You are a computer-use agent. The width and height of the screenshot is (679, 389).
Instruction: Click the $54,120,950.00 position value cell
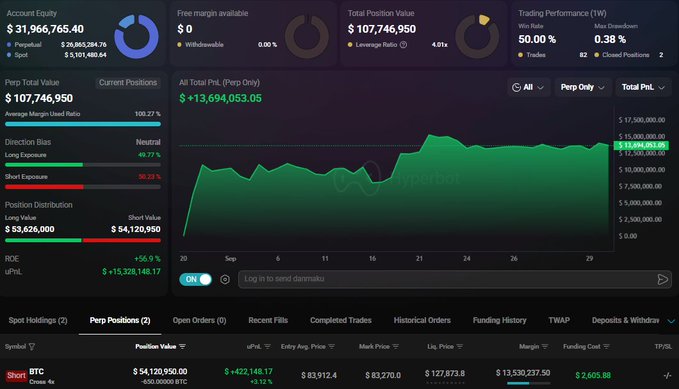160,372
